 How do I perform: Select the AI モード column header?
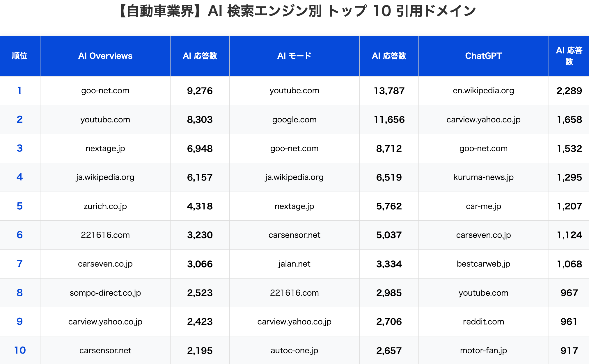coord(294,56)
